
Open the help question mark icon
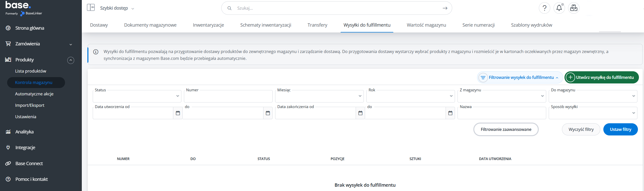(544, 8)
